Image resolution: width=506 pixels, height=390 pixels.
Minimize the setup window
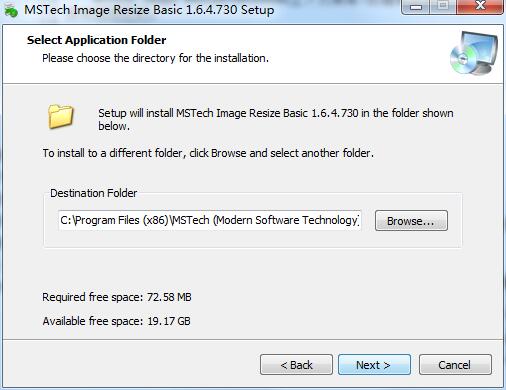coord(416,6)
